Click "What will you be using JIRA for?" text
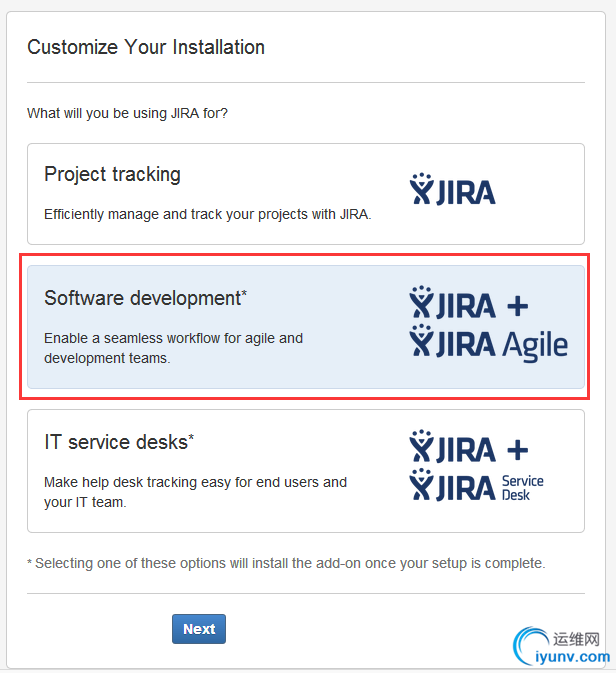This screenshot has width=616, height=673. pos(127,113)
